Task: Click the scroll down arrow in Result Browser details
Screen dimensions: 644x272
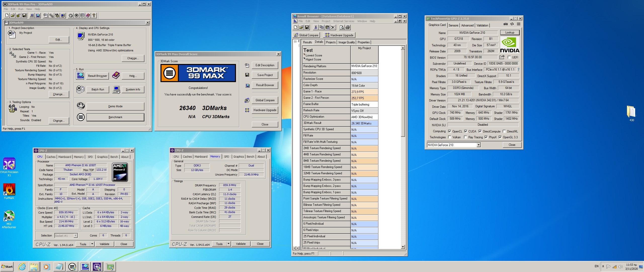Action: [x=403, y=247]
